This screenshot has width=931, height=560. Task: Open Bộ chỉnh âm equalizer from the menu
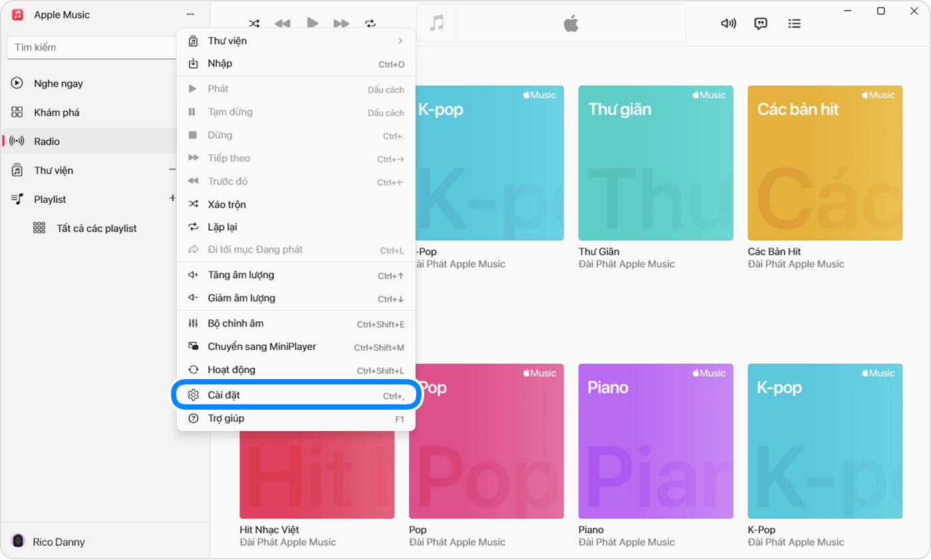pos(296,324)
